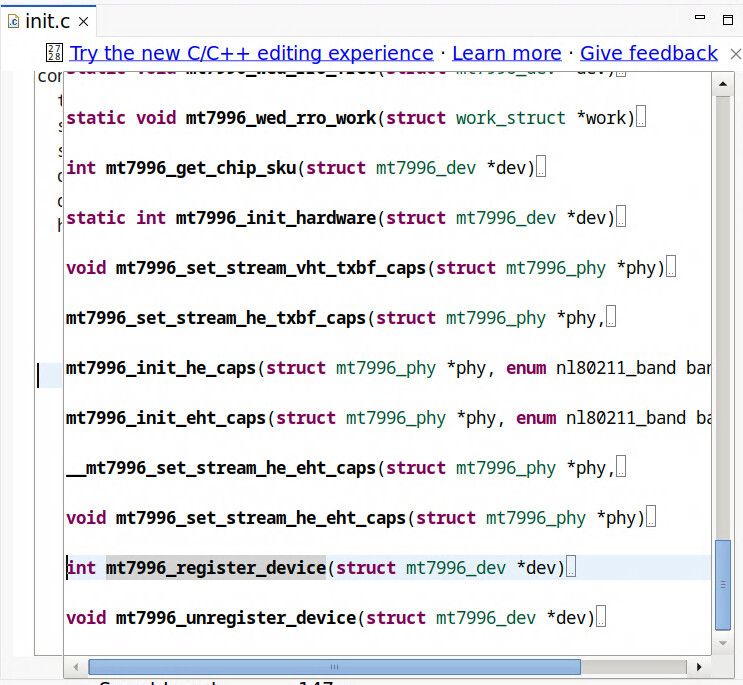
Task: Click function mt7996_init_he_caps
Action: (161, 368)
